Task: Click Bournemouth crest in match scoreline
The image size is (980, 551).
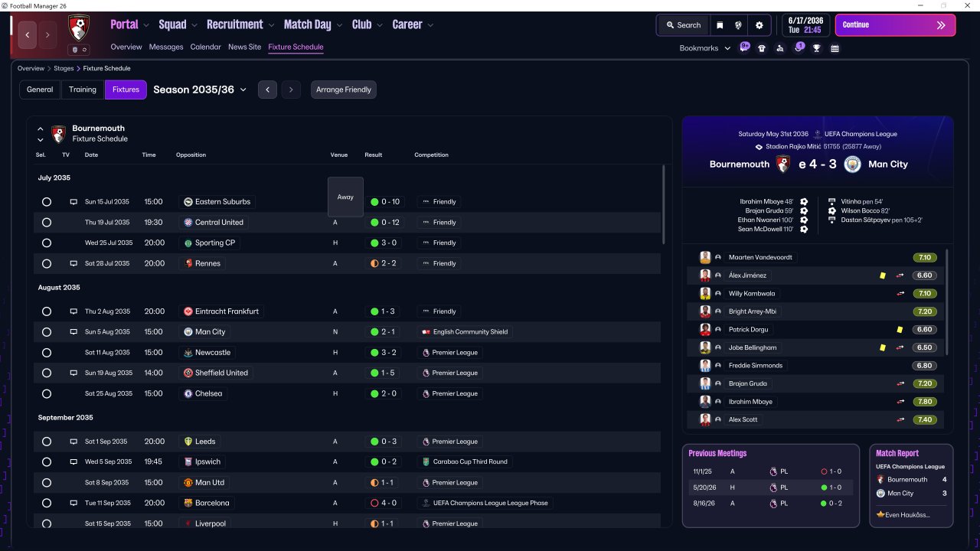Action: (x=783, y=164)
